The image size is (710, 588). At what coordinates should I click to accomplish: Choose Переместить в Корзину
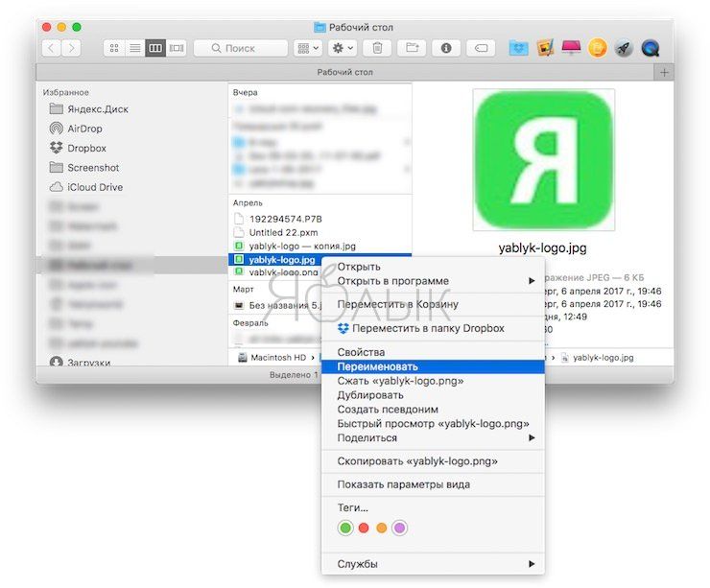point(433,304)
